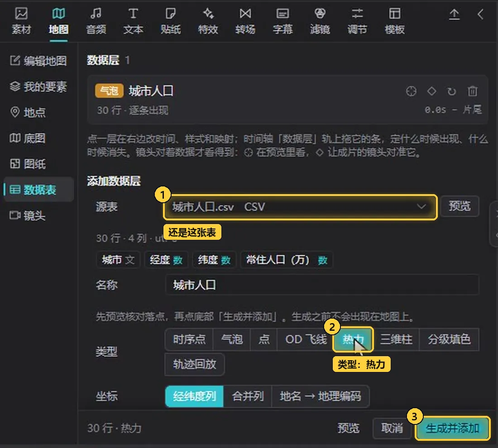Image resolution: width=498 pixels, height=448 pixels.
Task: Click the 0.0s – 片尾 time range
Action: pos(453,110)
